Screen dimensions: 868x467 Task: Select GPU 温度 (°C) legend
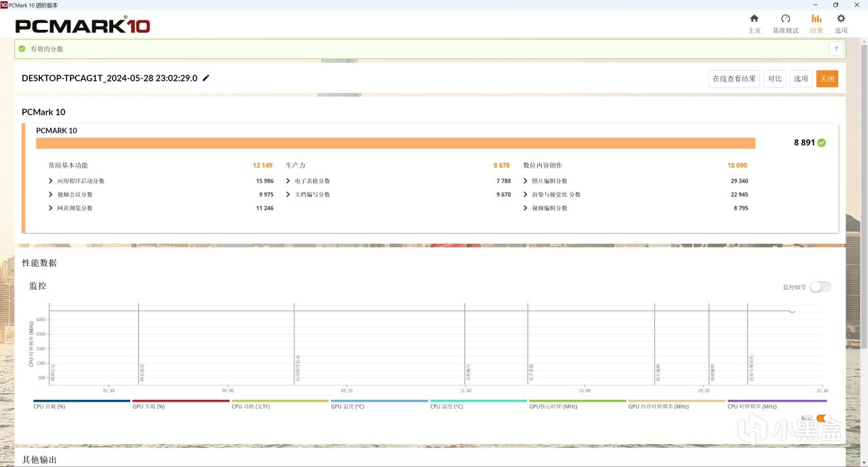click(379, 404)
